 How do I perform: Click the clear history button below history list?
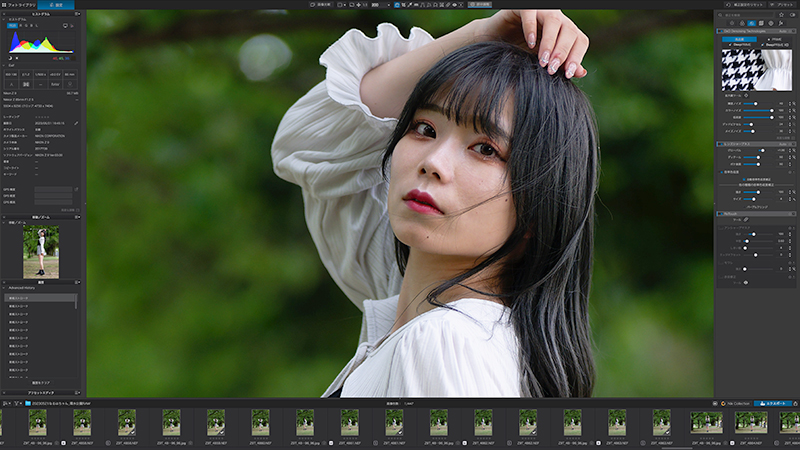coord(41,383)
